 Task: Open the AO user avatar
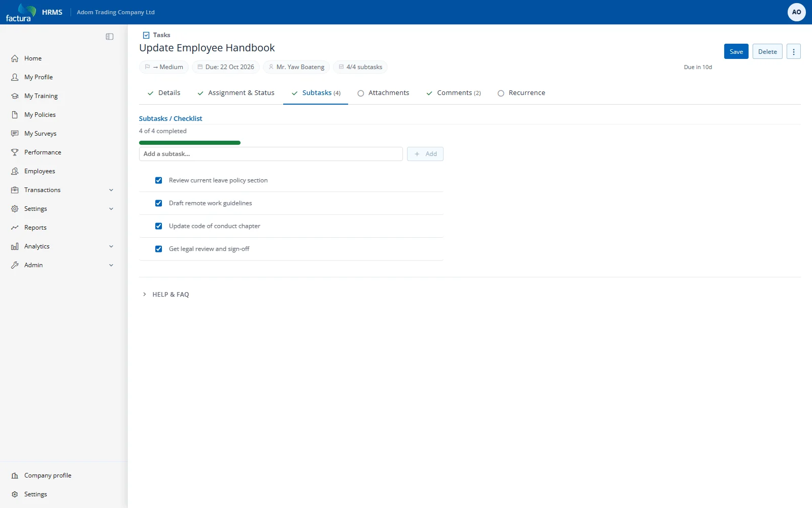coord(796,12)
